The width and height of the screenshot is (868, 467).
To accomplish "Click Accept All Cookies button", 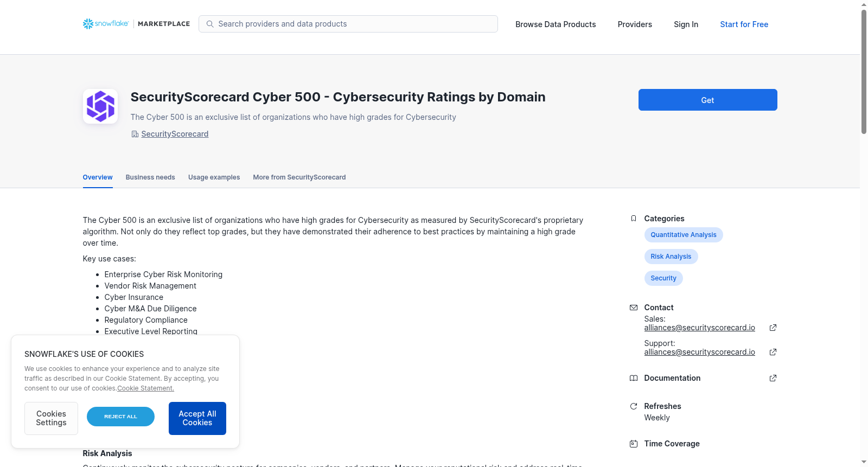I will click(197, 418).
